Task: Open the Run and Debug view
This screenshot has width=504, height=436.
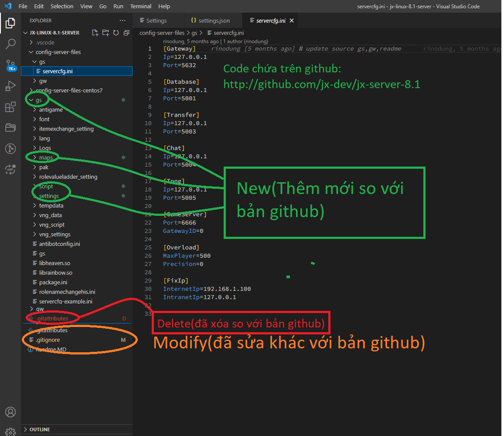Action: [10, 86]
